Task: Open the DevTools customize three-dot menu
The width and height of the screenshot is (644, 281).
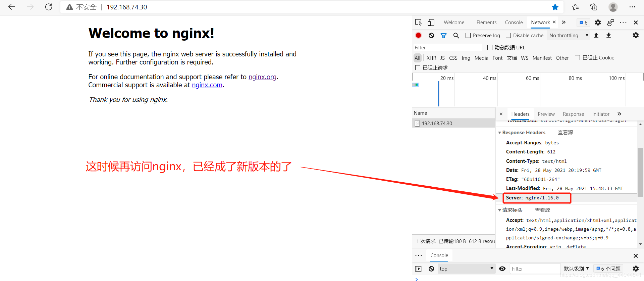Action: (x=623, y=22)
